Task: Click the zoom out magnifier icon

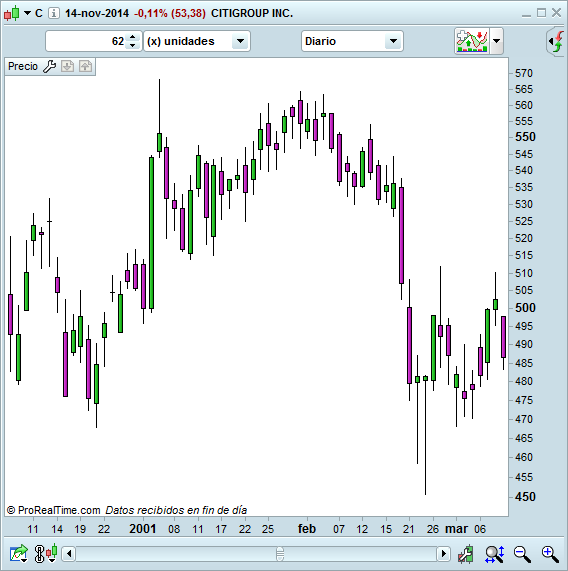Action: (522, 554)
